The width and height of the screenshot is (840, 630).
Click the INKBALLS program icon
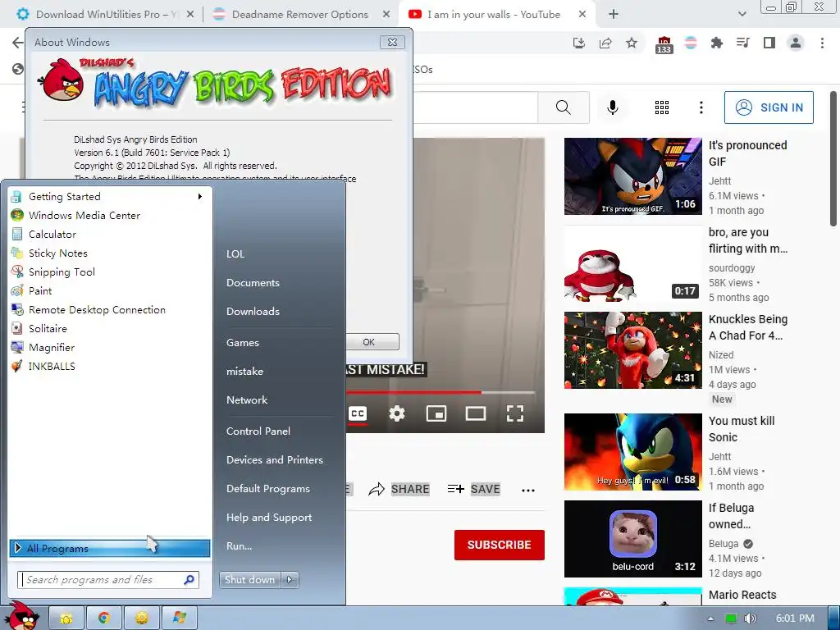coord(17,367)
